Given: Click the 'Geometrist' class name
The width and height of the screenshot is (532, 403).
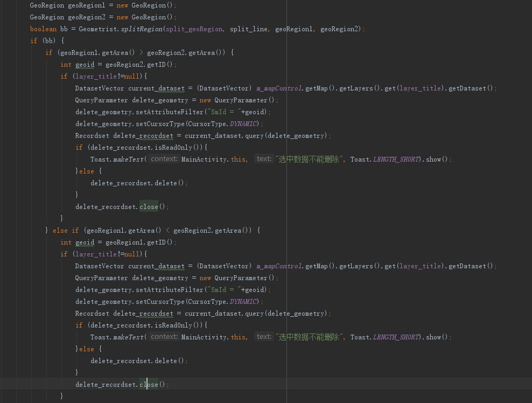Looking at the screenshot, I should pos(97,29).
